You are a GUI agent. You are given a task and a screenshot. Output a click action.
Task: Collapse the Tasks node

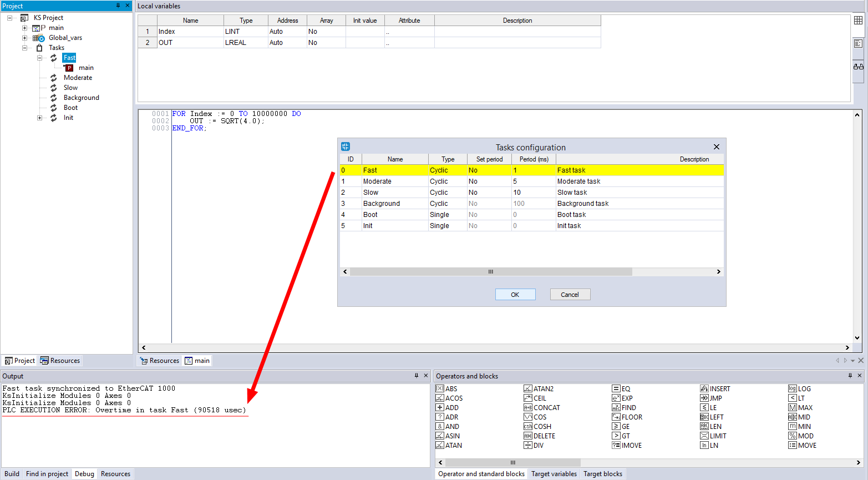(x=24, y=48)
